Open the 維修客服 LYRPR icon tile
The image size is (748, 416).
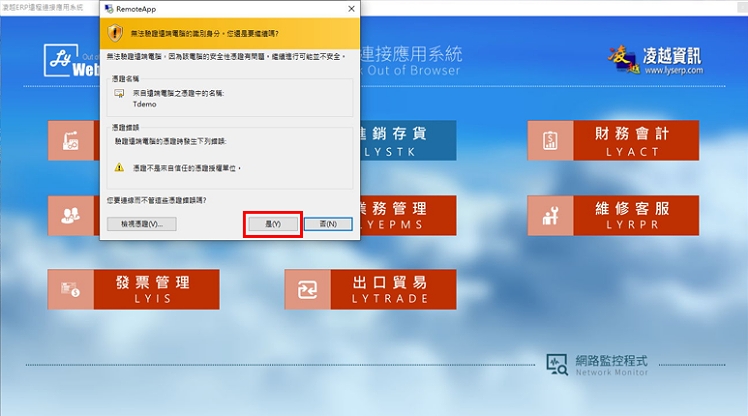click(x=549, y=215)
